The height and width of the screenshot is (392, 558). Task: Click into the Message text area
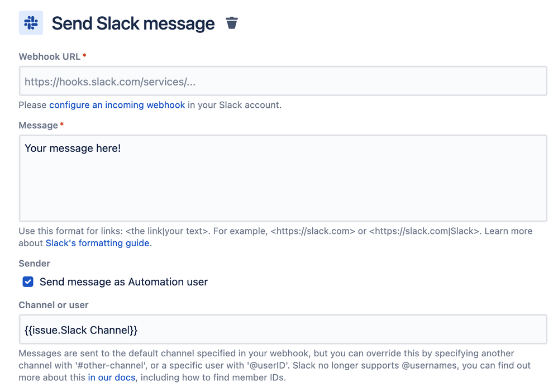pos(283,178)
